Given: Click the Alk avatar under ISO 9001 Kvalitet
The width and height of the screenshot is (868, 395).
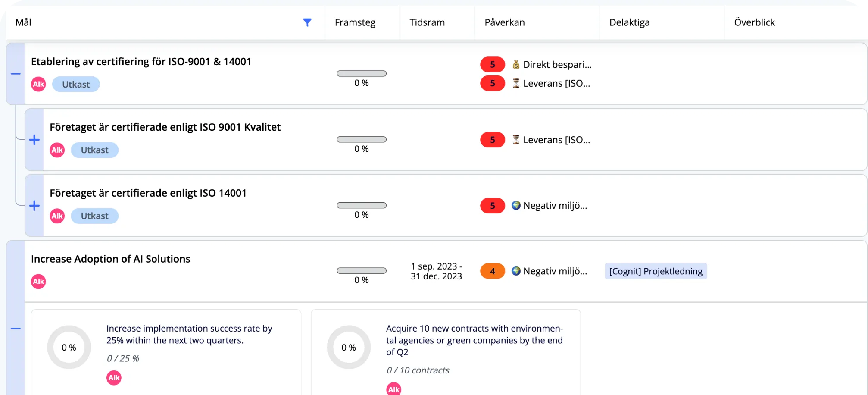Looking at the screenshot, I should coord(57,150).
